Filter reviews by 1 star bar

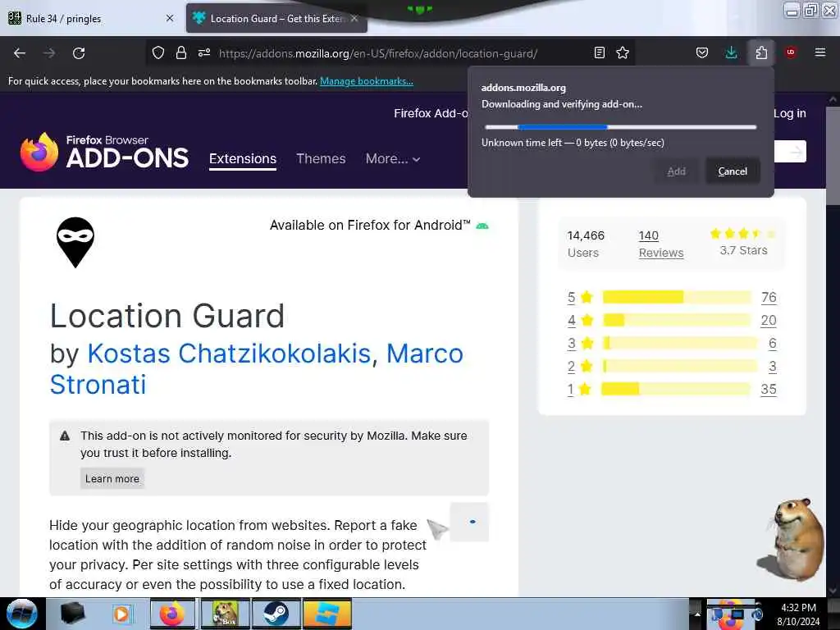676,389
